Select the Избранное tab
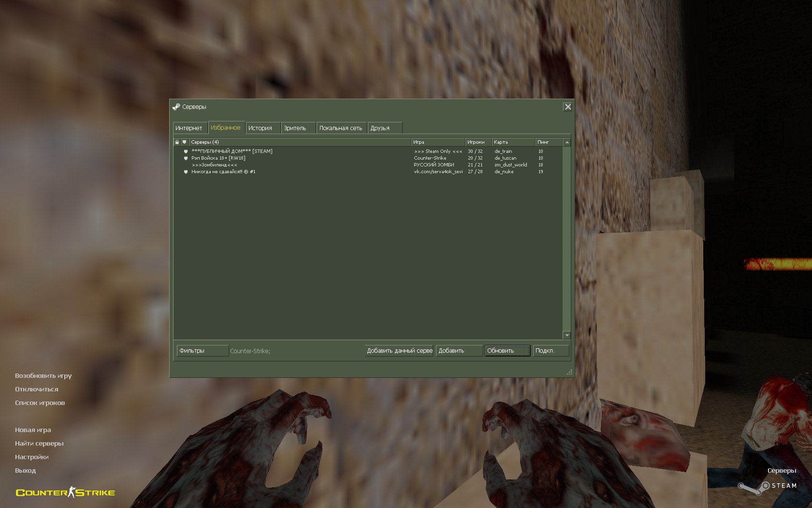The height and width of the screenshot is (508, 812). pos(226,127)
